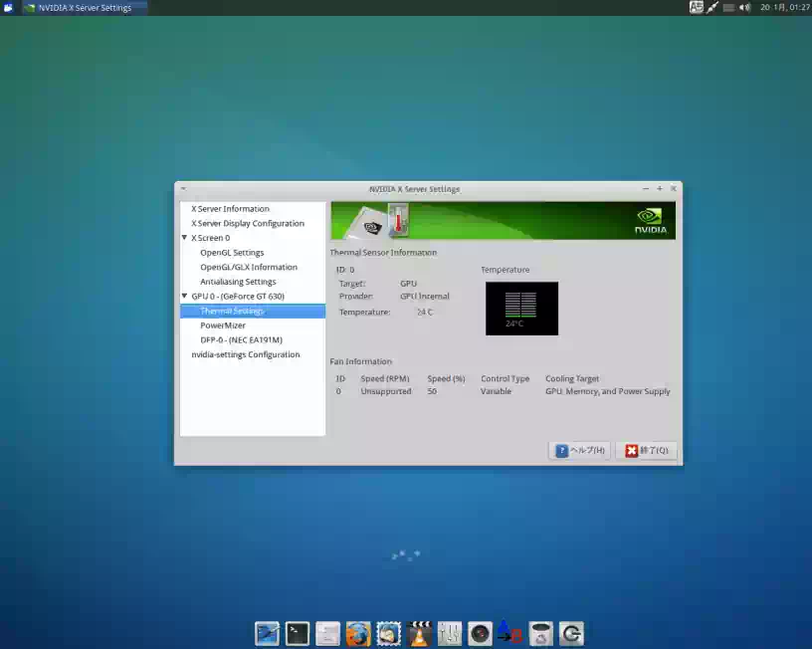Click the logout power dock icon
Viewport: 812px width, 649px height.
(x=571, y=633)
